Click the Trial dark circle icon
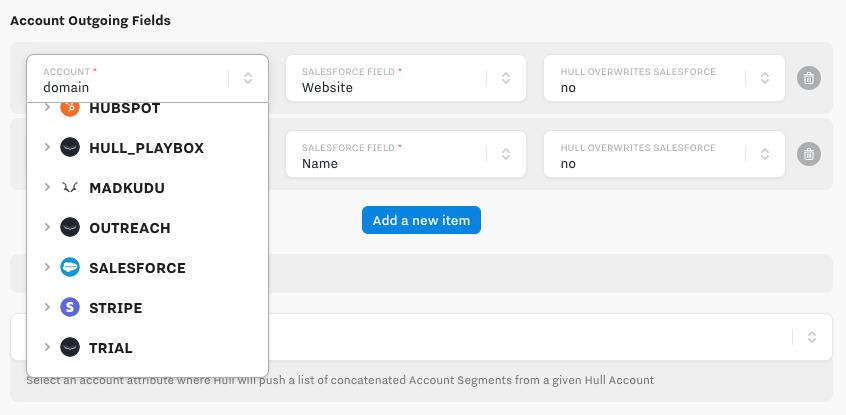 point(69,348)
